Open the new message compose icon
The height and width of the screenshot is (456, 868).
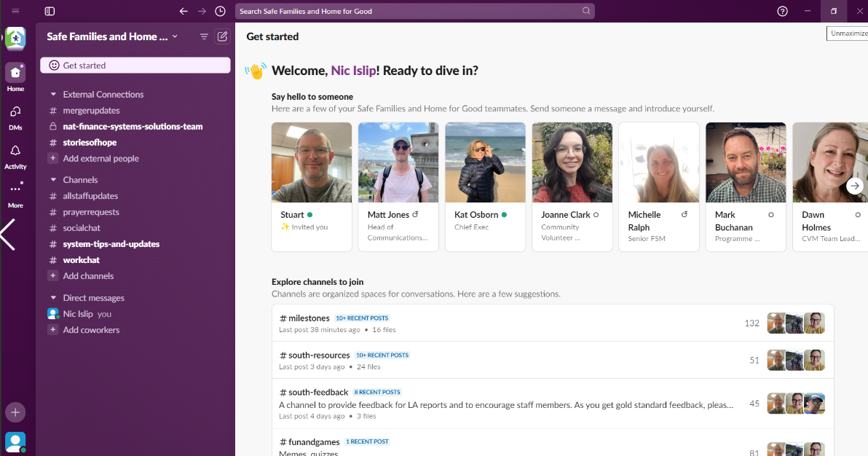pyautogui.click(x=223, y=36)
